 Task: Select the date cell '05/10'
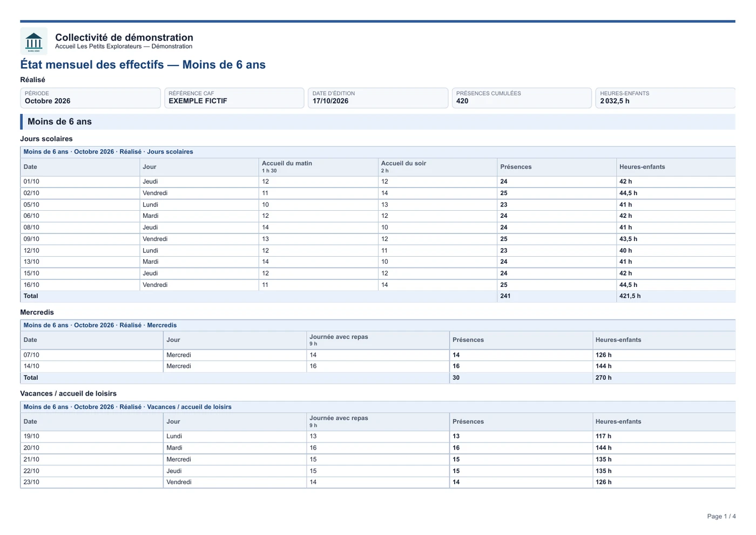point(80,205)
